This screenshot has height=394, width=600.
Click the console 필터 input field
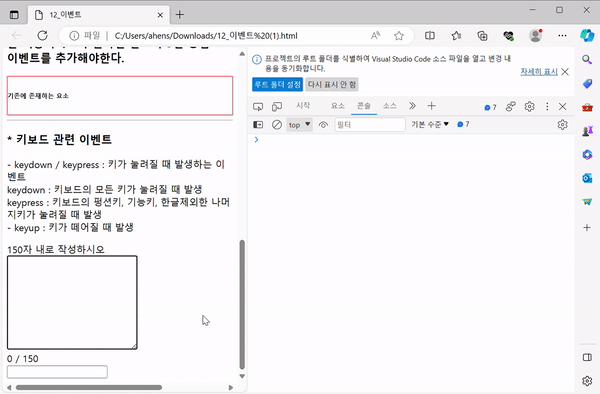click(370, 125)
